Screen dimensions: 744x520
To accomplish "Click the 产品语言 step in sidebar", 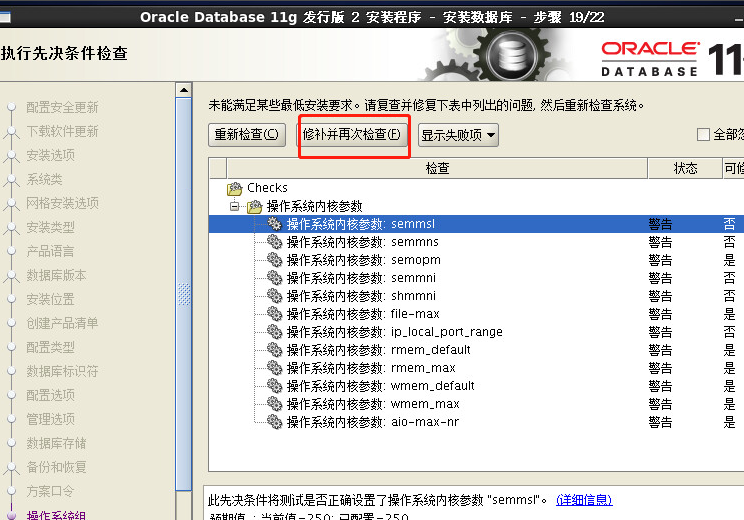I will click(x=50, y=251).
